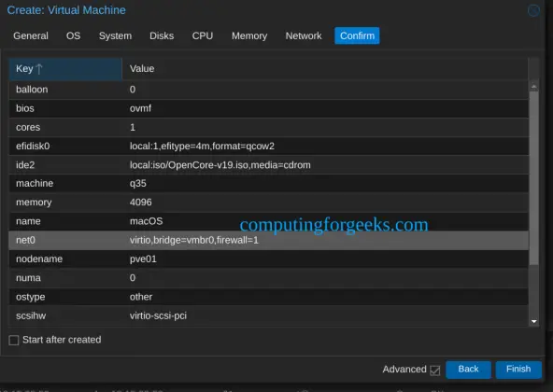
Task: Switch to the Memory tab
Action: point(249,36)
